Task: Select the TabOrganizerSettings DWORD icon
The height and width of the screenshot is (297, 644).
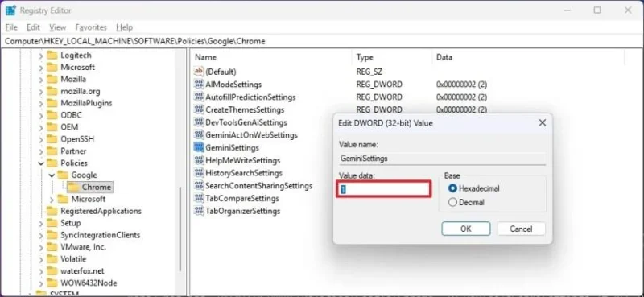Action: pos(199,211)
